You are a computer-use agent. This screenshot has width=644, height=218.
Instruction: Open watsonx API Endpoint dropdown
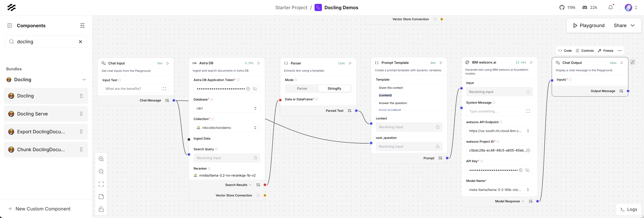(x=499, y=131)
